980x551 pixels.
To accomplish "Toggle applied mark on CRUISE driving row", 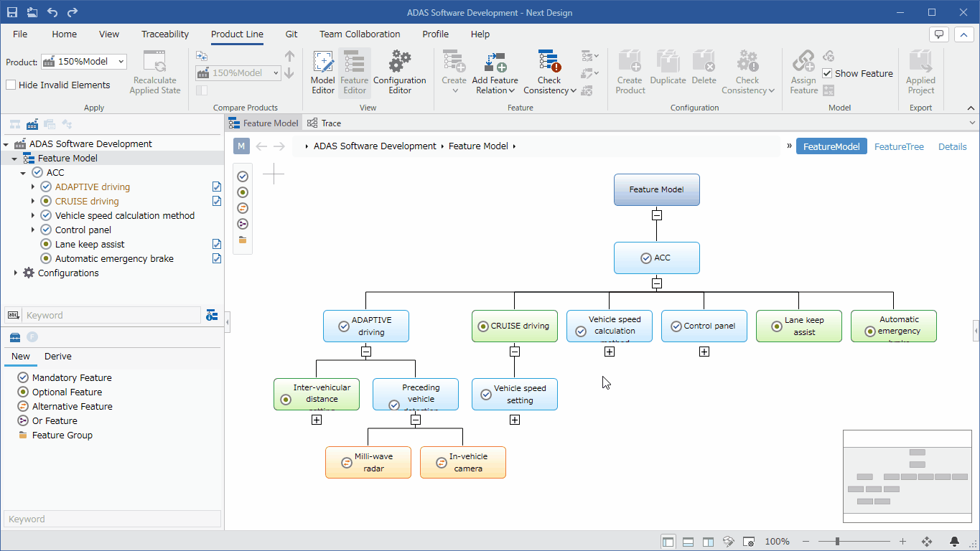I will click(x=217, y=201).
